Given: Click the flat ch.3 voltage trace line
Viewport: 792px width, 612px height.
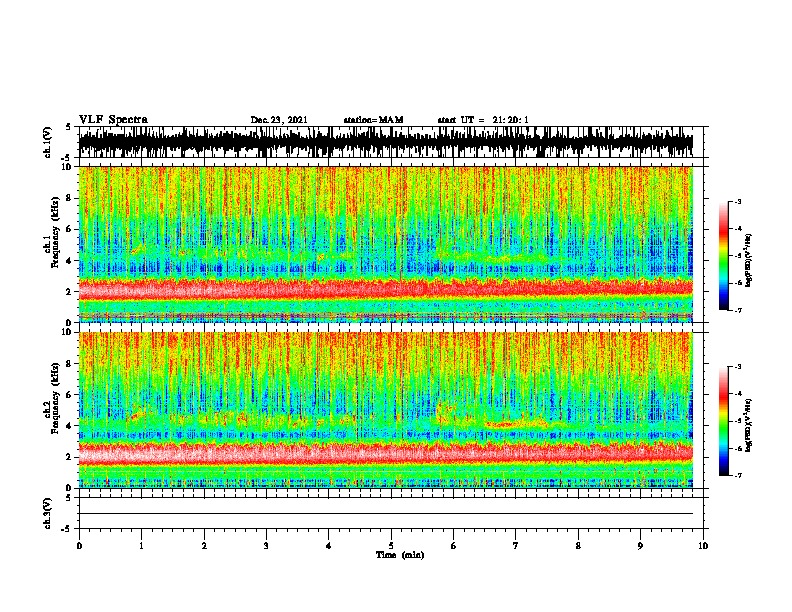Looking at the screenshot, I should (386, 514).
